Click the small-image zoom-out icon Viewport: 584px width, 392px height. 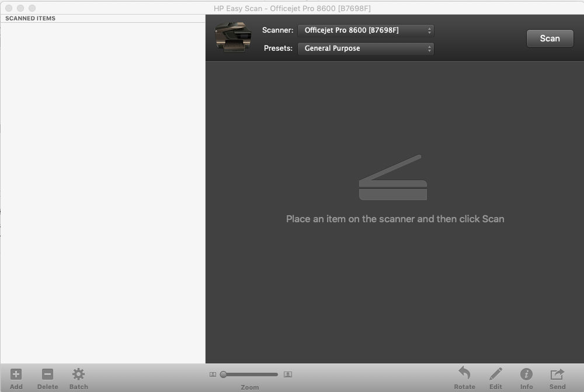click(213, 374)
